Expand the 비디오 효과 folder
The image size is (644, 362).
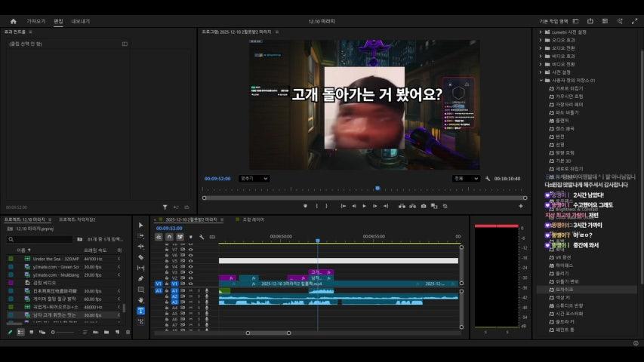[x=541, y=56]
